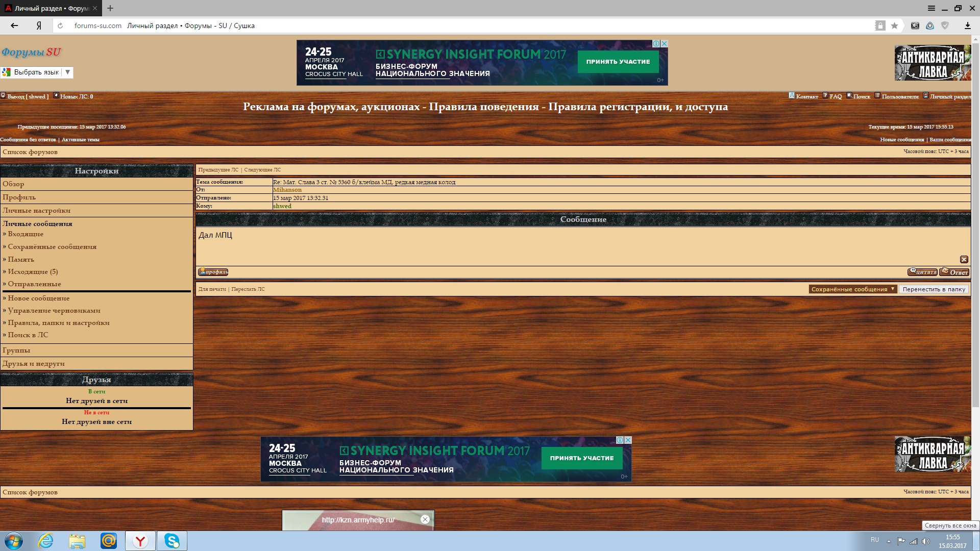Open sender's профиль button

[x=213, y=272]
